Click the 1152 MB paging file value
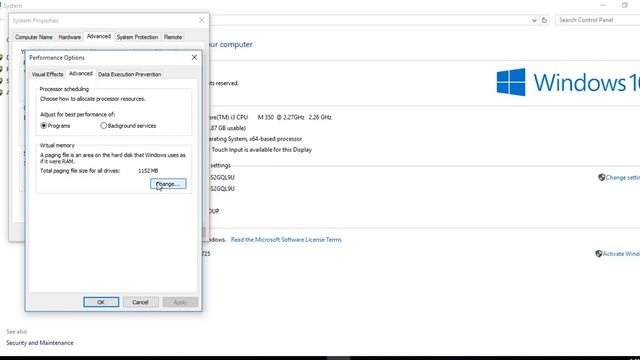Viewport: 640px width, 360px height. (x=148, y=171)
